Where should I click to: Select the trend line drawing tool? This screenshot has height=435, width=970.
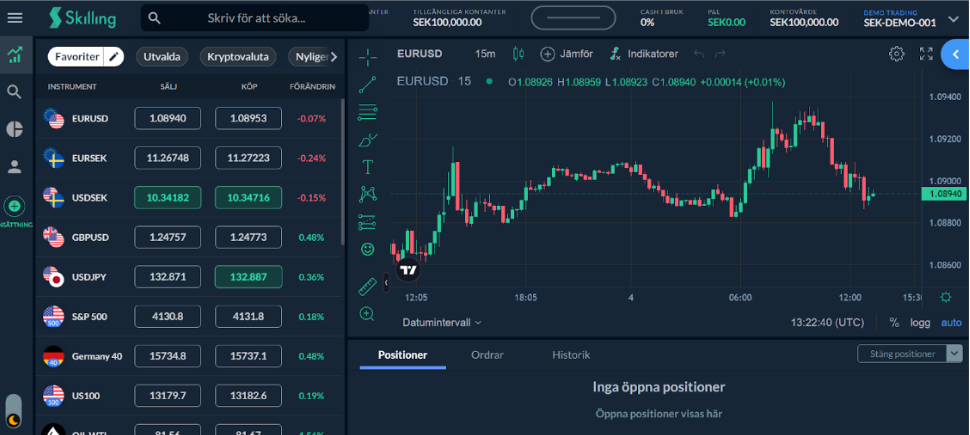(367, 84)
